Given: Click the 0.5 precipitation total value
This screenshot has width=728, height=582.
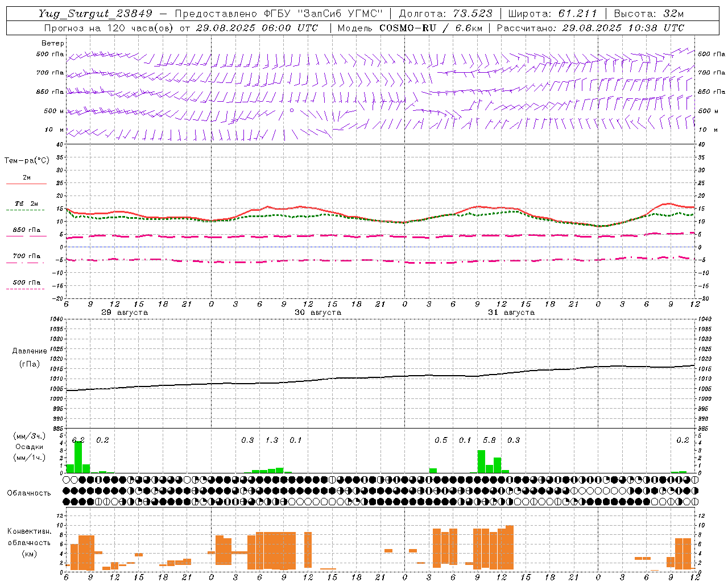Looking at the screenshot, I should tap(441, 440).
